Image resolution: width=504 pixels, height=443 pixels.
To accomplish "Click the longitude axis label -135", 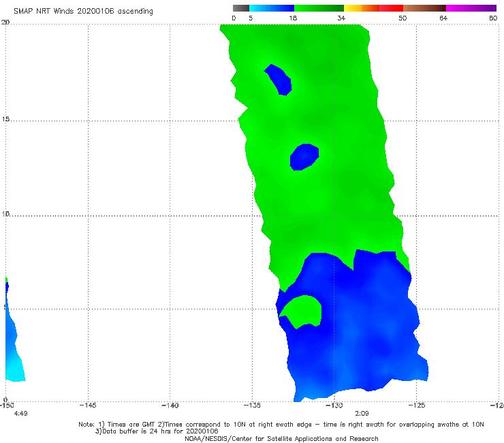I will (x=252, y=406).
